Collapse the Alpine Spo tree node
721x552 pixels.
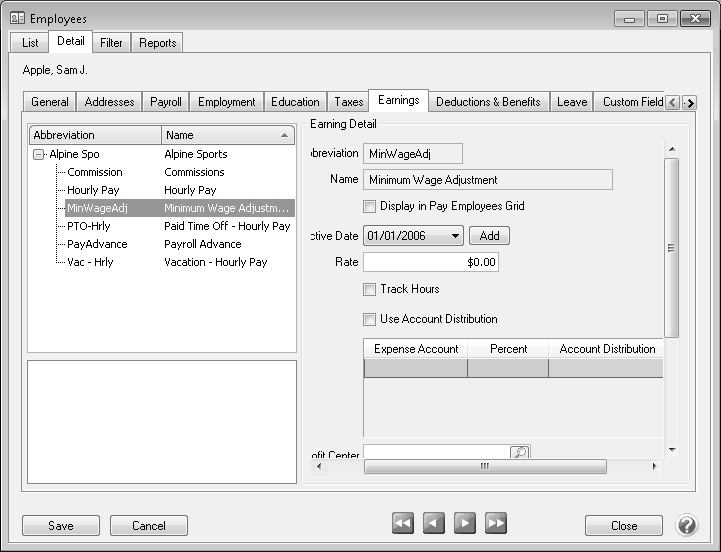pos(39,154)
